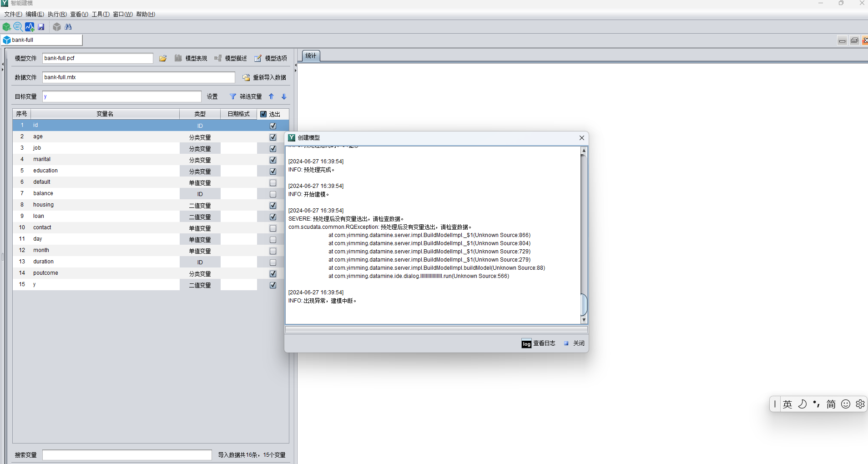Check the checkbox for the duration row
Screen dimensions: 868x464
(x=273, y=262)
